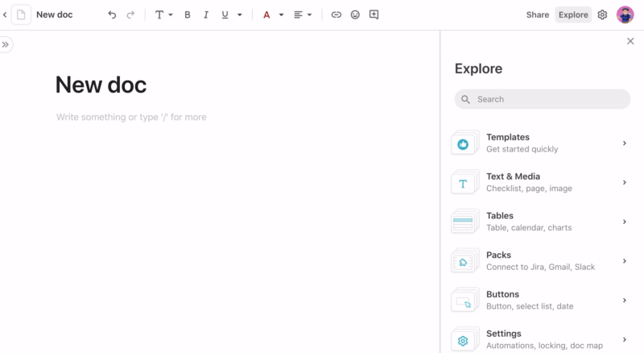Screen dimensions: 644x353
Task: Add a comment using the comment icon
Action: pyautogui.click(x=374, y=15)
